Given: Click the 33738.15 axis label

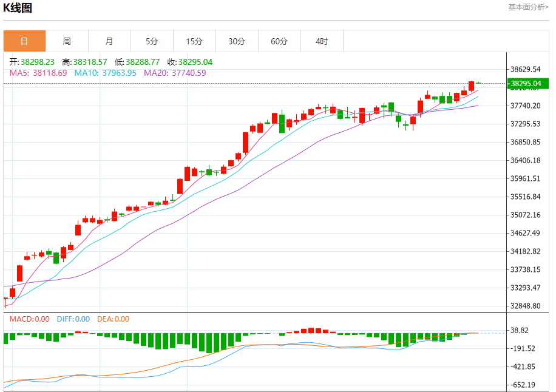Looking at the screenshot, I should (x=526, y=269).
